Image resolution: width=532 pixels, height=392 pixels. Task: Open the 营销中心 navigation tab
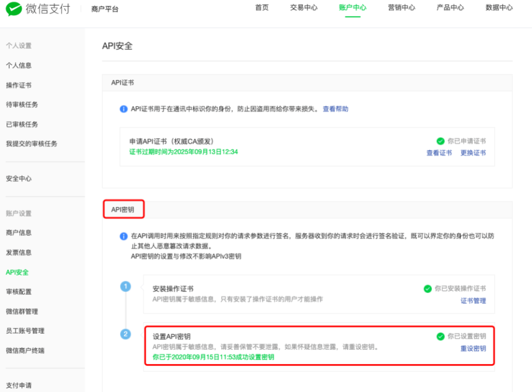(x=402, y=8)
